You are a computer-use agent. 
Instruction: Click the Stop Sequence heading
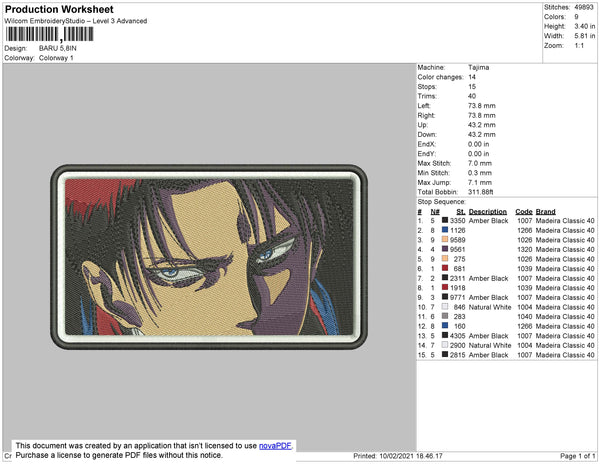(442, 202)
